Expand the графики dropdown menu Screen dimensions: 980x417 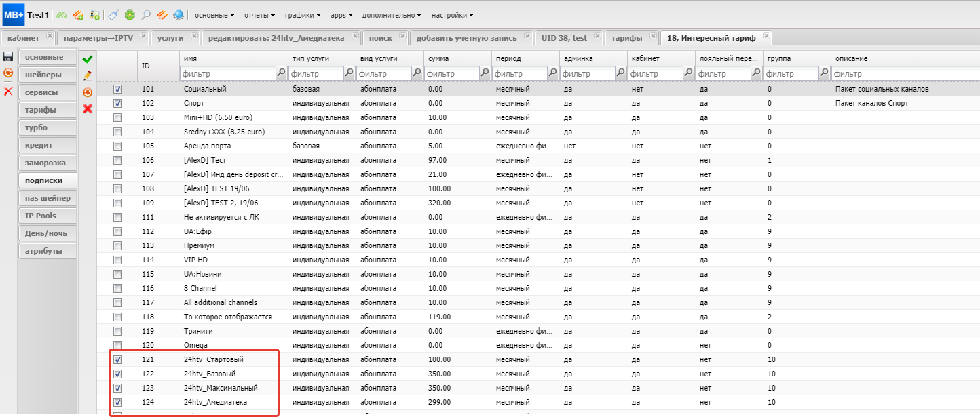pyautogui.click(x=303, y=15)
